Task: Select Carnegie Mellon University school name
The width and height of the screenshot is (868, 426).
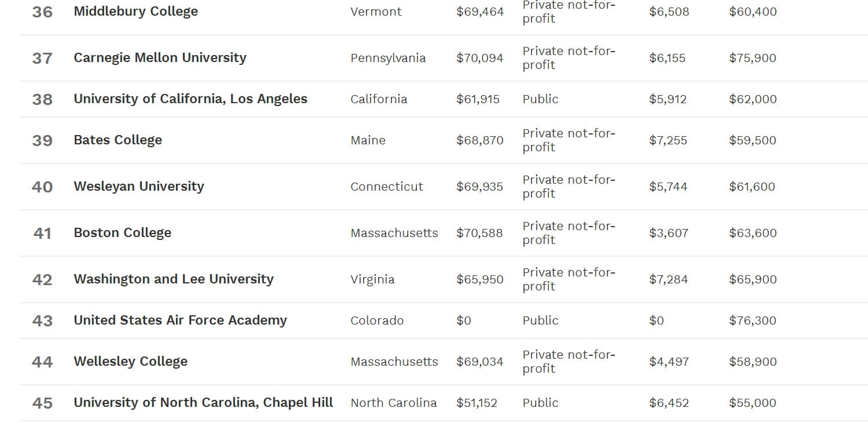Action: pyautogui.click(x=160, y=58)
